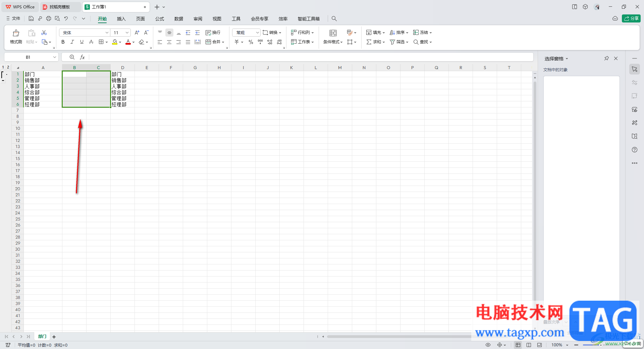
Task: Open the 插入 ribbon tab
Action: click(x=121, y=19)
